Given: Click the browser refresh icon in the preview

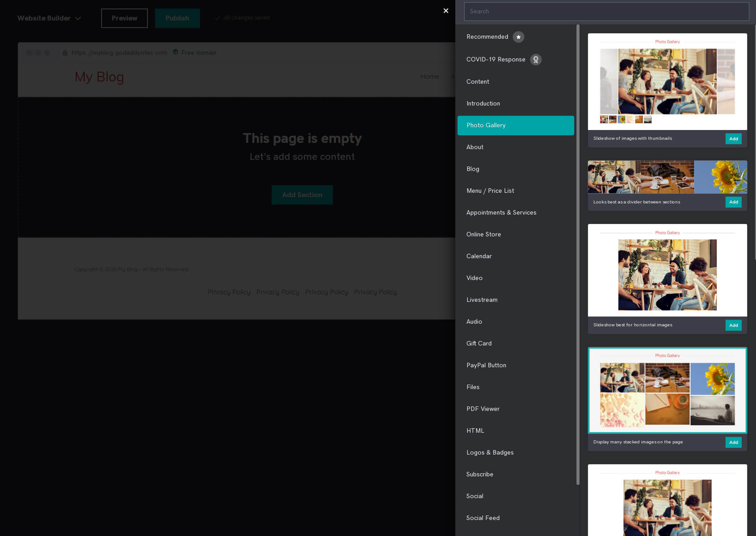Looking at the screenshot, I should coord(48,53).
